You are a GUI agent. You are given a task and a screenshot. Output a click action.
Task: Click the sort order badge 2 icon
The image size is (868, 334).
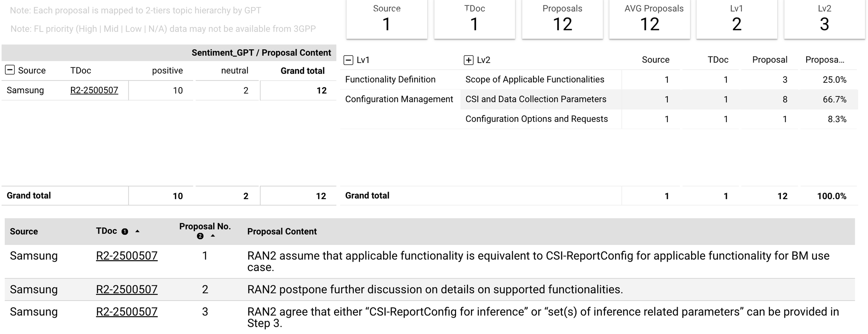(x=200, y=236)
